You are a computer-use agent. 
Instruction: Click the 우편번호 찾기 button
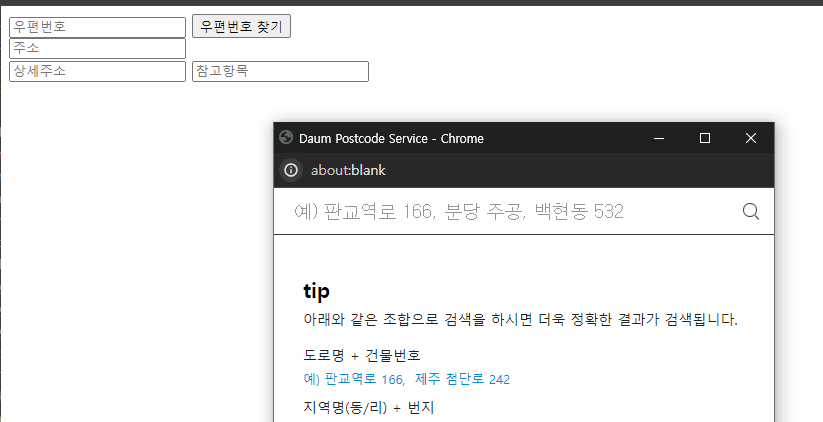pos(241,26)
